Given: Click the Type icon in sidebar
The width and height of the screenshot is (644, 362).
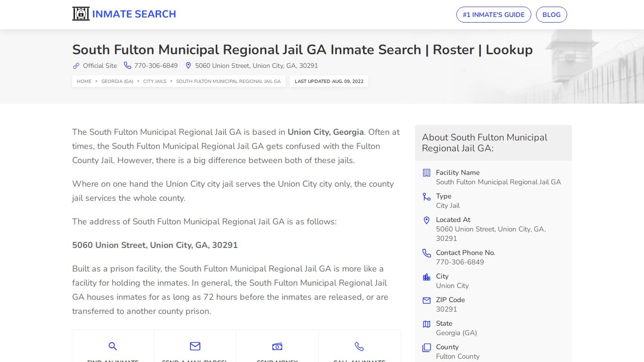Looking at the screenshot, I should point(427,197).
